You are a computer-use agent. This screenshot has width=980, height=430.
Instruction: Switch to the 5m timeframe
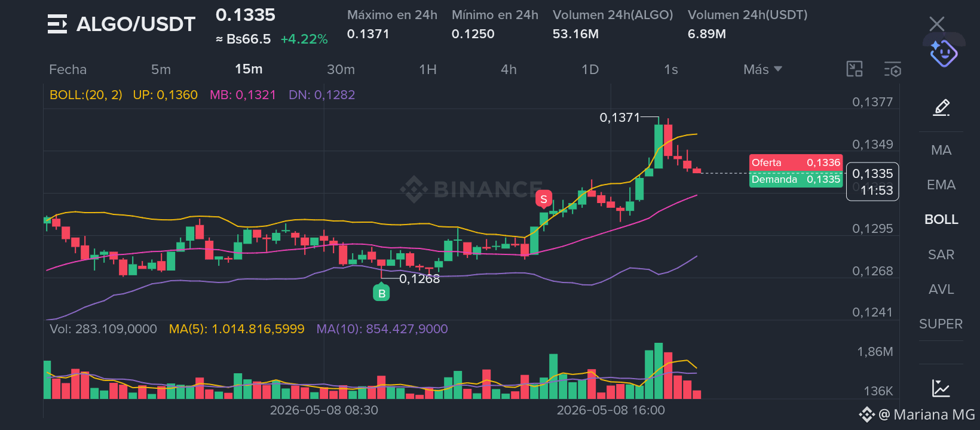point(161,69)
